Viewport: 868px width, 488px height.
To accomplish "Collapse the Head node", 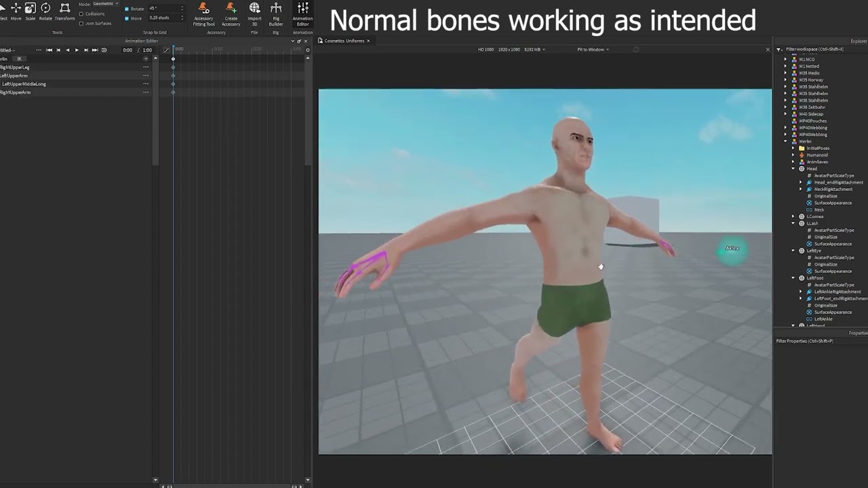I will tap(793, 169).
